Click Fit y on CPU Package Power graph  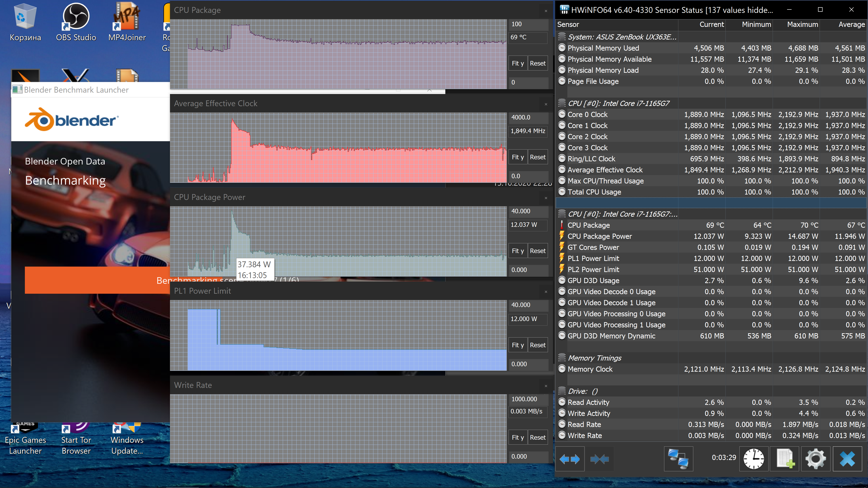[518, 251]
